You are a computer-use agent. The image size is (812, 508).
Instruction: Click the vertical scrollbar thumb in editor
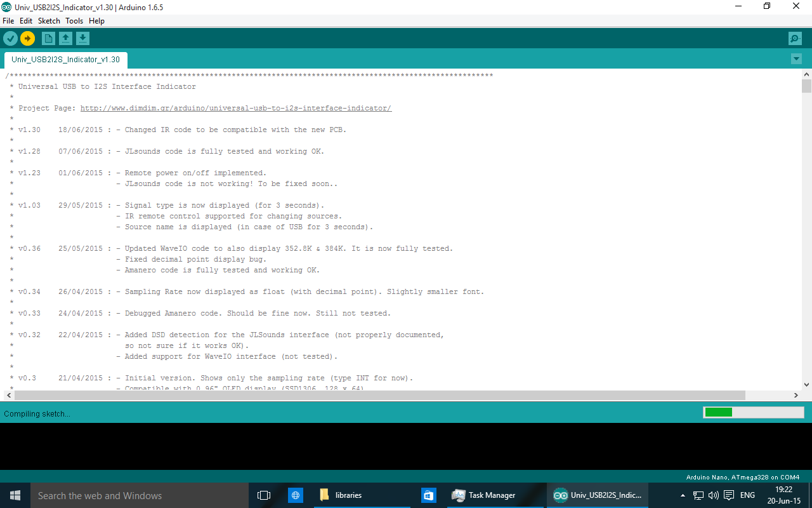[x=806, y=86]
